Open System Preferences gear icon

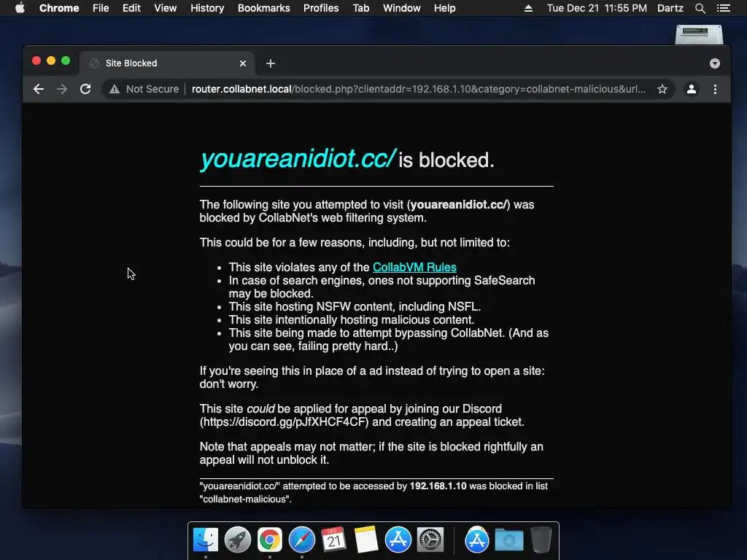430,540
